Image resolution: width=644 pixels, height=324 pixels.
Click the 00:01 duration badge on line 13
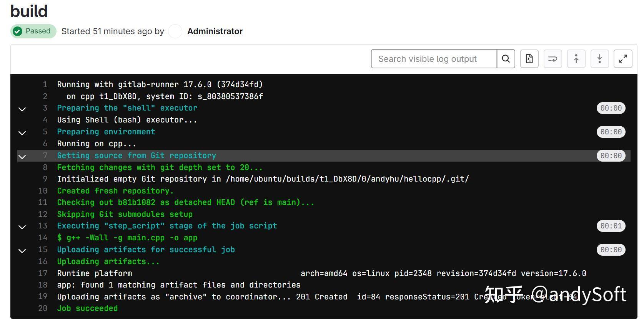611,226
